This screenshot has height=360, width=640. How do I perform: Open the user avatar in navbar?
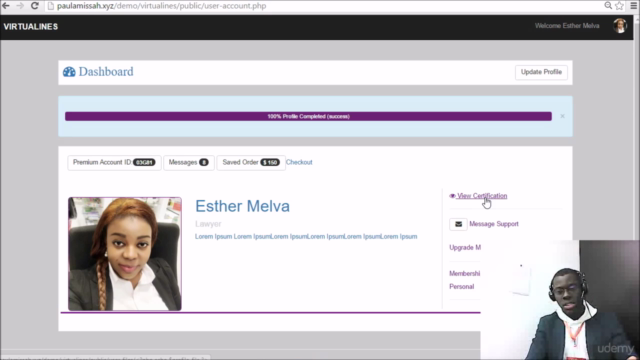[x=620, y=26]
